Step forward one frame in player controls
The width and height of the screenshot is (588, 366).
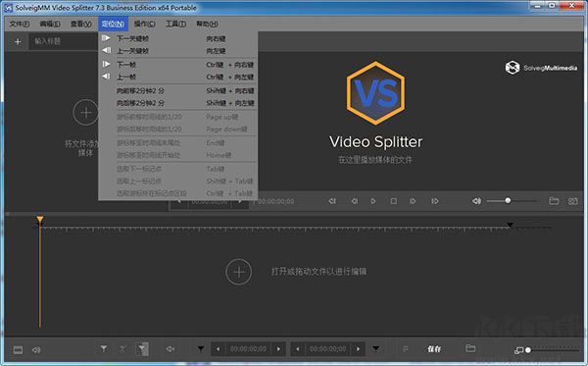413,201
